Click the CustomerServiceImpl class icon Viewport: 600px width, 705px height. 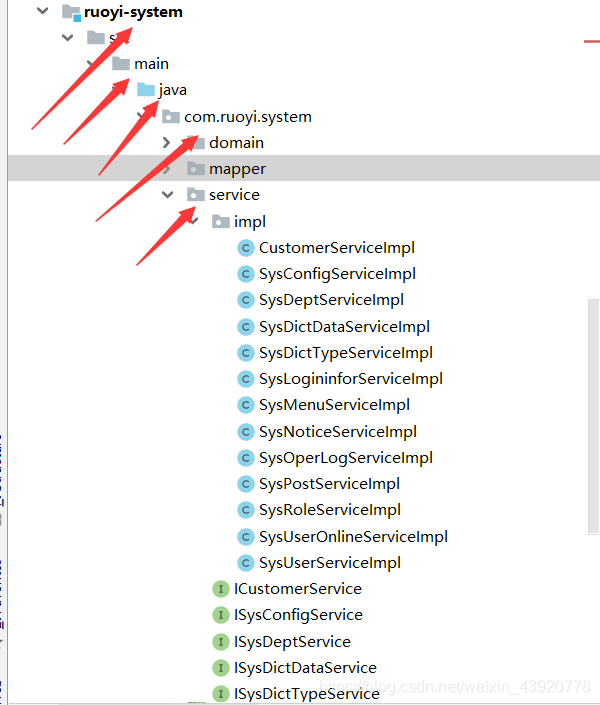246,248
